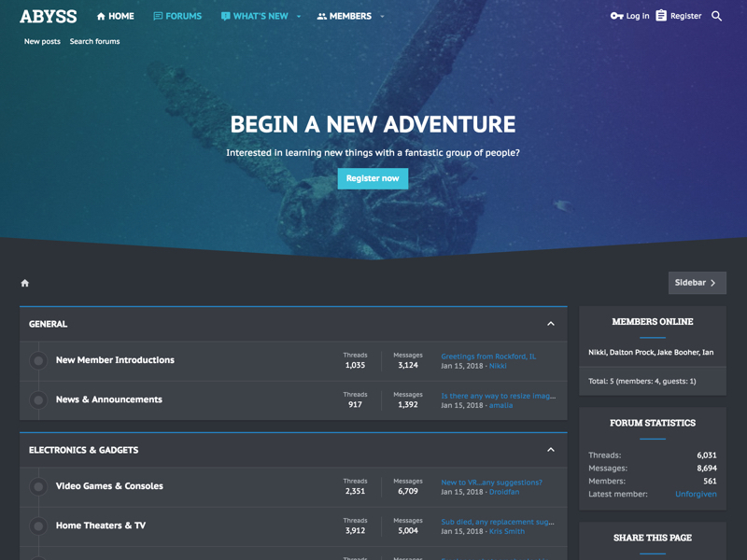Click the home breadcrumb icon
This screenshot has height=560, width=747.
[25, 283]
